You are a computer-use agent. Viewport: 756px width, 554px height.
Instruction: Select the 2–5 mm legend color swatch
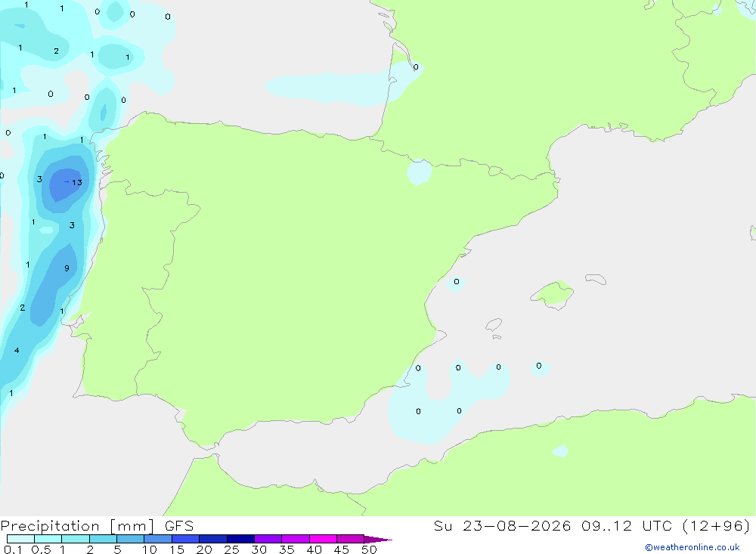(103, 539)
